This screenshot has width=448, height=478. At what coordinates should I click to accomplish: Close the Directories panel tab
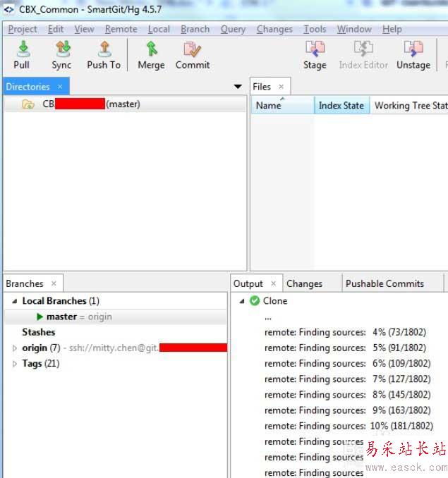coord(60,87)
